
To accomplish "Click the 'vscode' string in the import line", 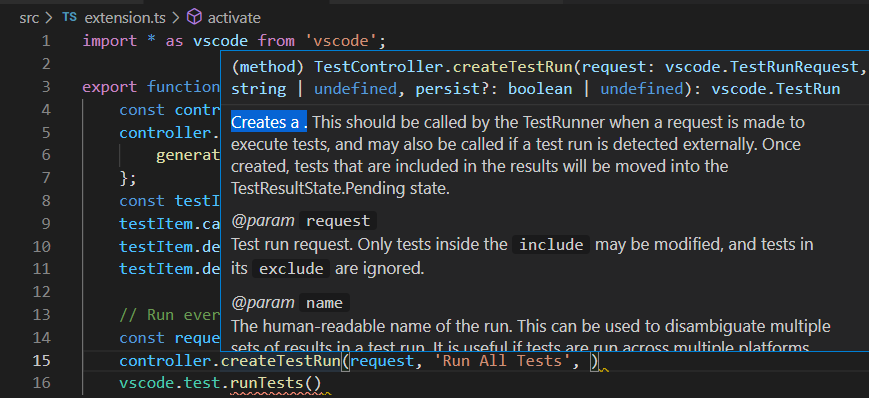I will click(x=341, y=41).
